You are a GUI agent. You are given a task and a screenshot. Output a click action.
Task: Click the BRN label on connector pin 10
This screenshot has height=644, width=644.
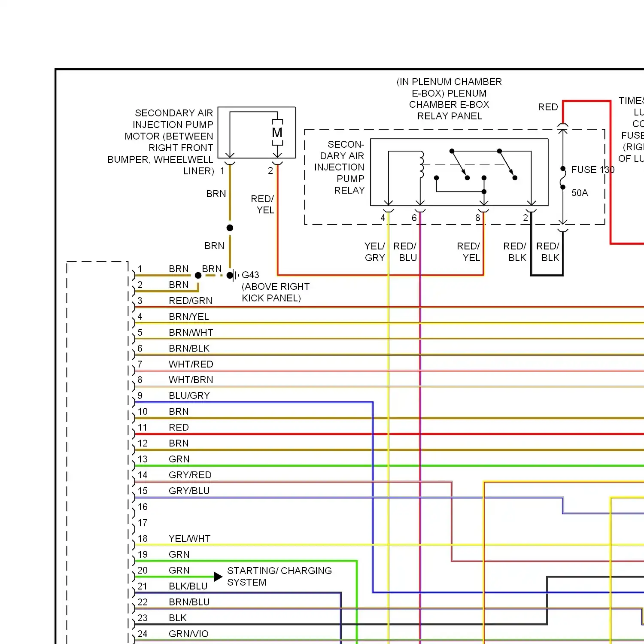tap(179, 411)
